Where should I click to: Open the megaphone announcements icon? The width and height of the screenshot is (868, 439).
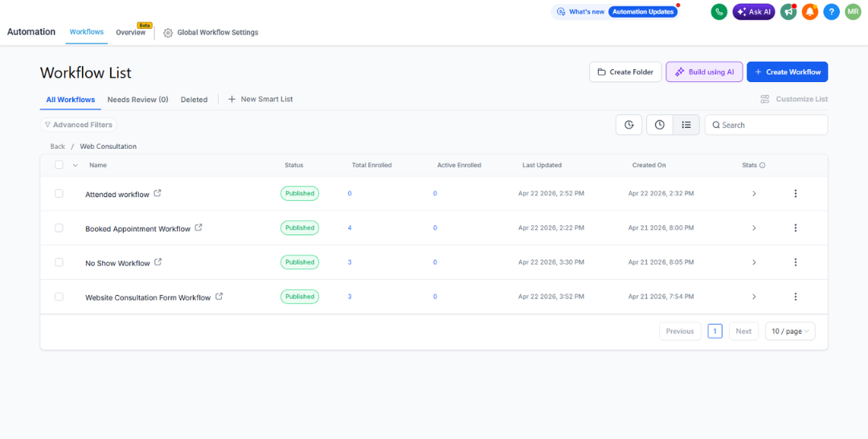tap(788, 11)
